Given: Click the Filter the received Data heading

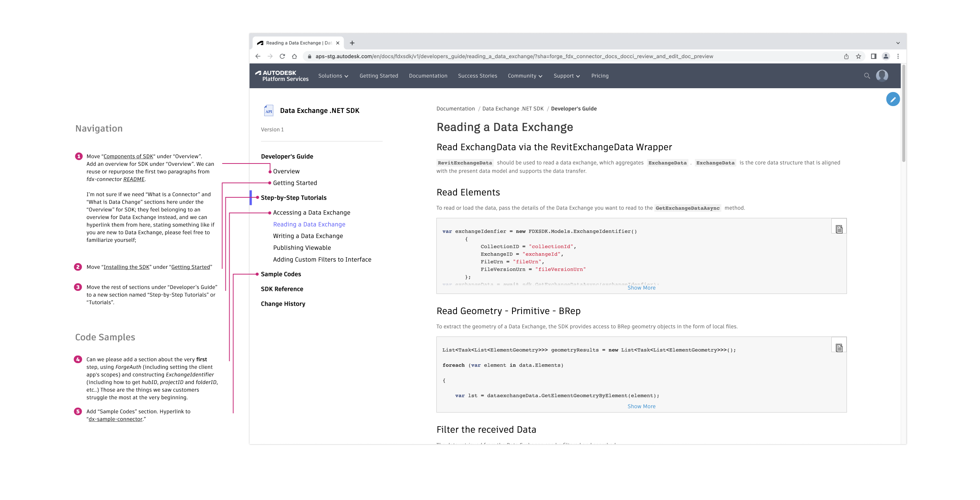Looking at the screenshot, I should (486, 430).
